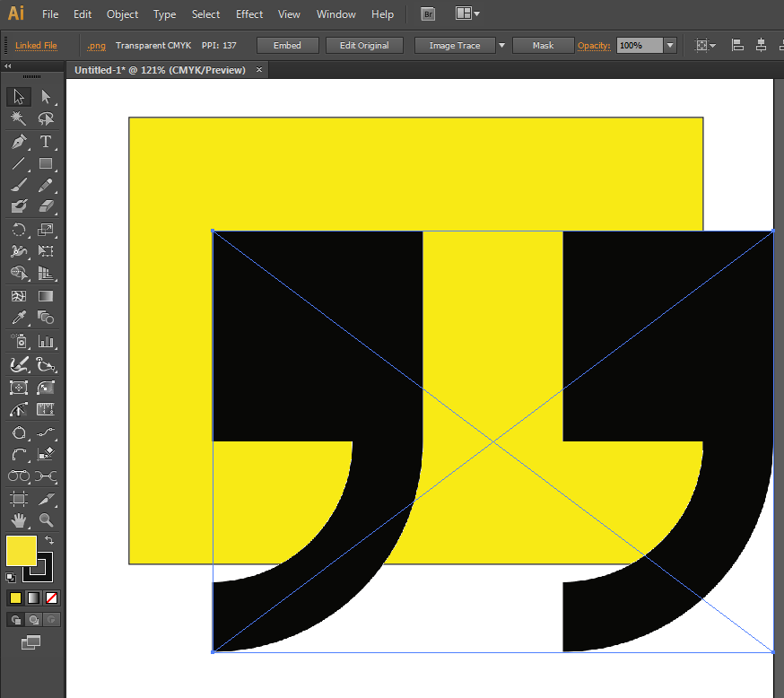Open the Opacity percentage dropdown
This screenshot has height=698, width=784.
pyautogui.click(x=670, y=46)
